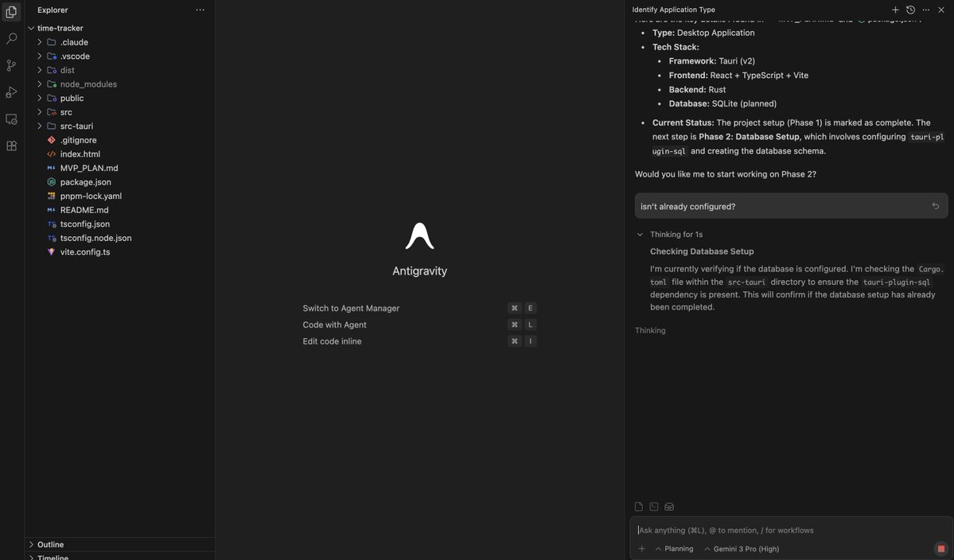The width and height of the screenshot is (954, 560).
Task: Open the Extensions view
Action: [12, 146]
